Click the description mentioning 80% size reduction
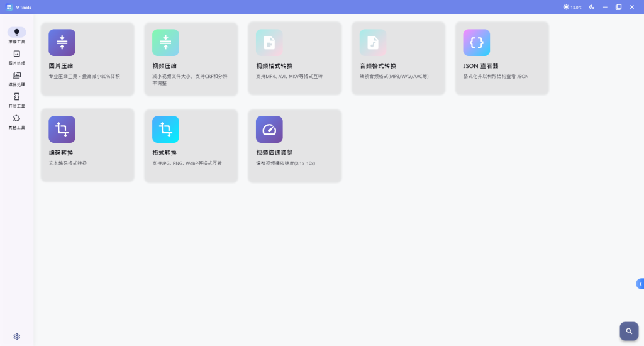The height and width of the screenshot is (346, 644). (x=84, y=76)
